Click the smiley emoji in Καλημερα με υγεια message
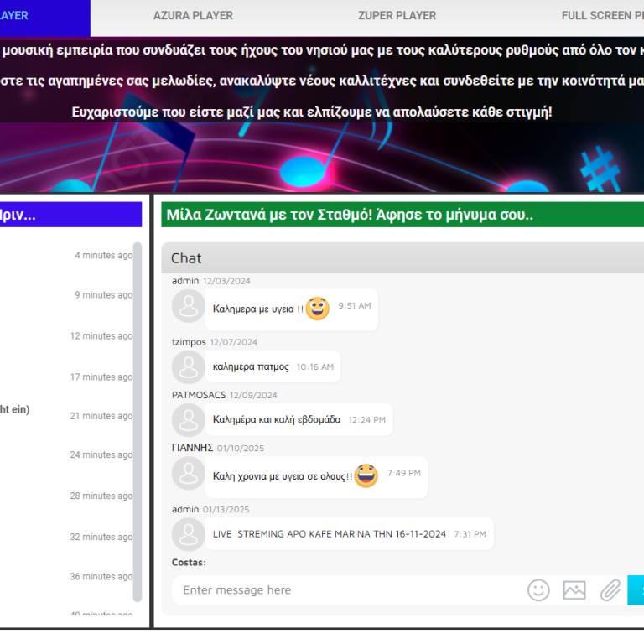This screenshot has width=644, height=644. (x=317, y=309)
